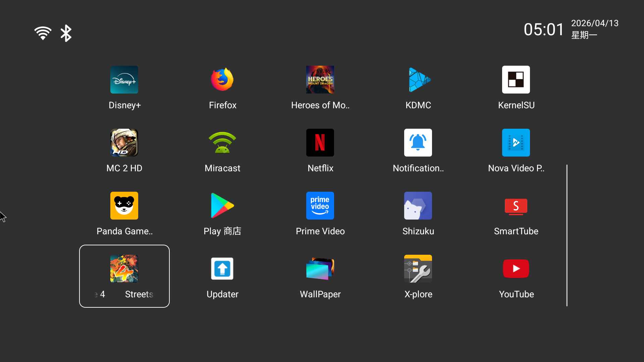
Task: Open the Shizuku app icon
Action: click(418, 205)
